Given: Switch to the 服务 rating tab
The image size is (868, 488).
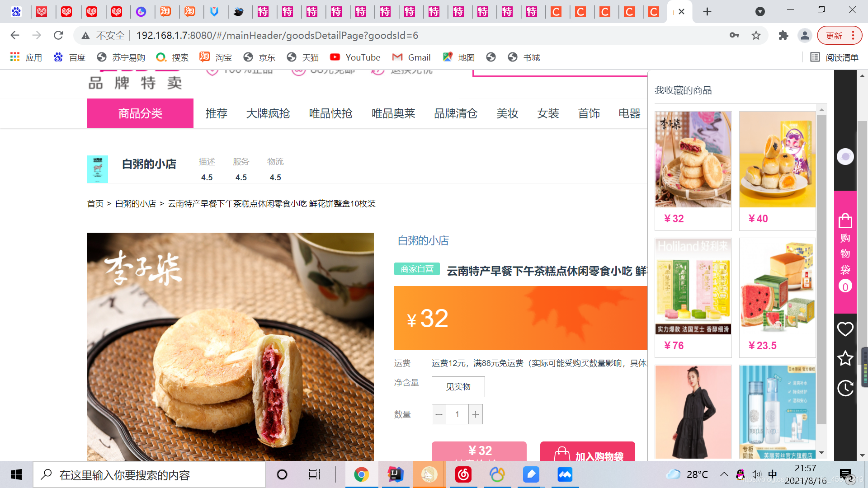Looking at the screenshot, I should 241,161.
